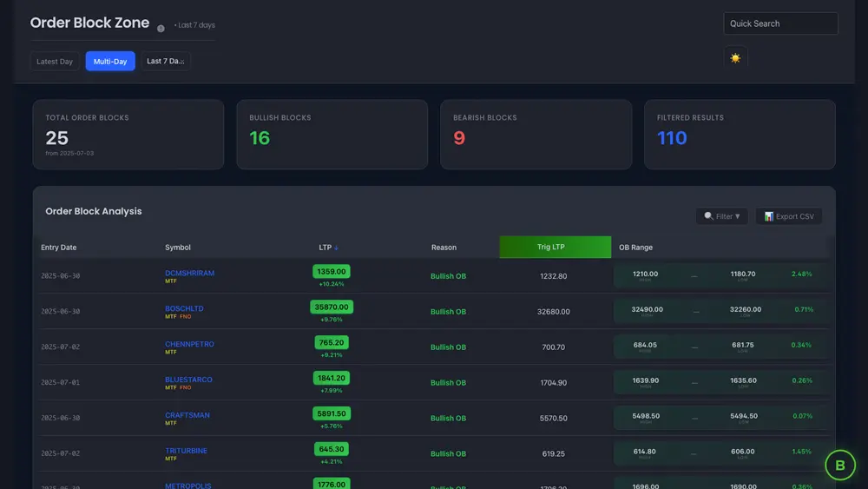This screenshot has height=489, width=868.
Task: Toggle light mode with the sun icon
Action: click(735, 58)
